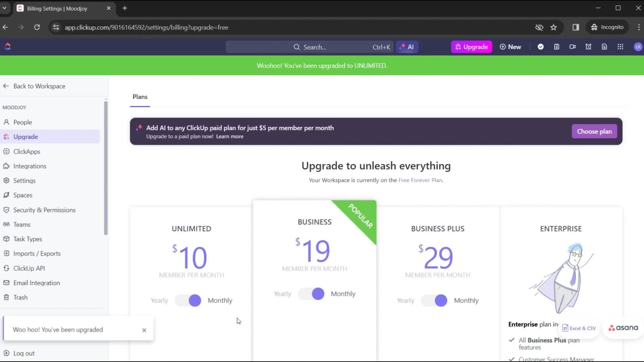This screenshot has height=362, width=644.
Task: Open the quick action checkmark icon
Action: [541, 47]
